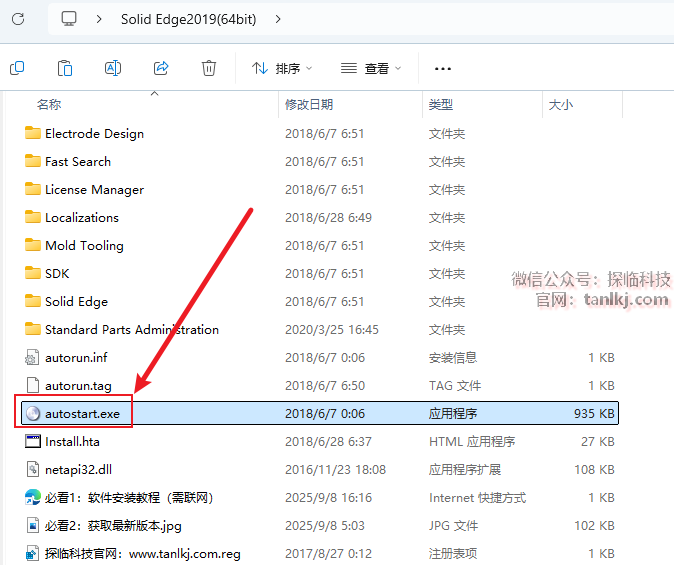Click the Rename icon in toolbar
Viewport: 674px width, 571px height.
113,68
